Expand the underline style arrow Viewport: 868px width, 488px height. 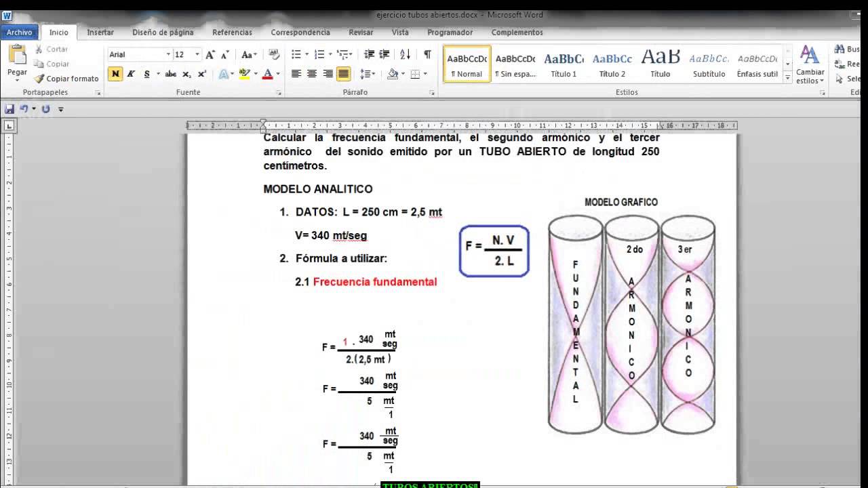click(157, 74)
